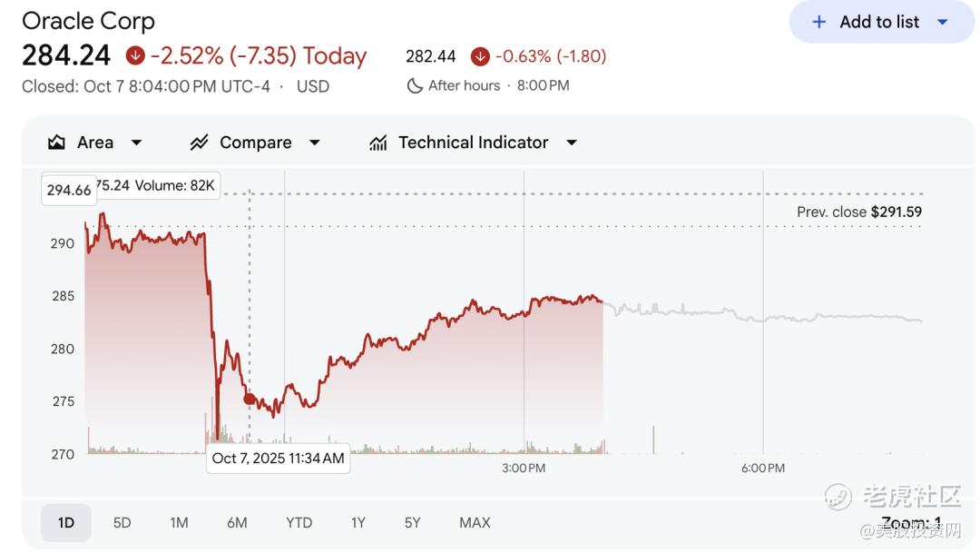Open the Add to list dropdown caret
The width and height of the screenshot is (980, 553).
(942, 22)
